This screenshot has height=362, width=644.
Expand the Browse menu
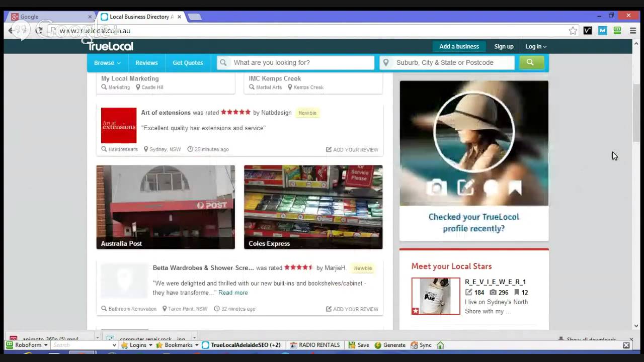tap(107, 63)
